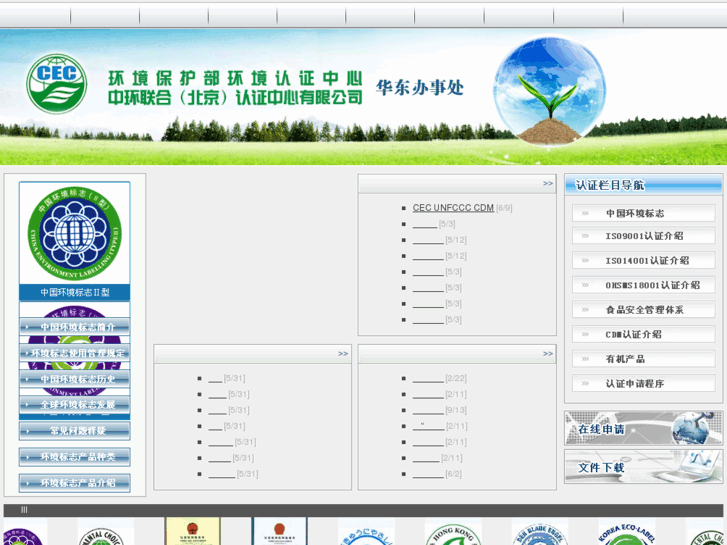Open 常见问题释疑 sidebar button
This screenshot has width=727, height=545.
pos(75,430)
